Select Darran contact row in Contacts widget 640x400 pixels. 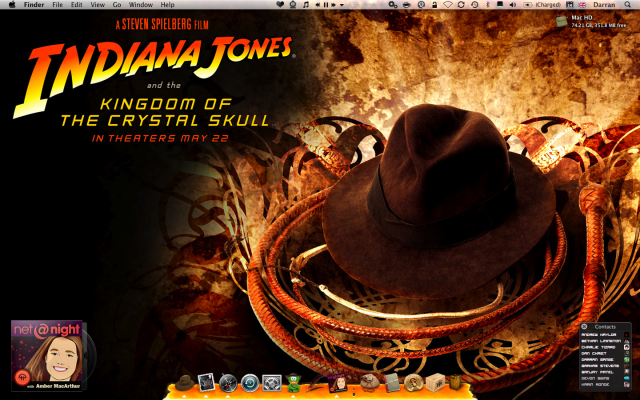[x=605, y=360]
